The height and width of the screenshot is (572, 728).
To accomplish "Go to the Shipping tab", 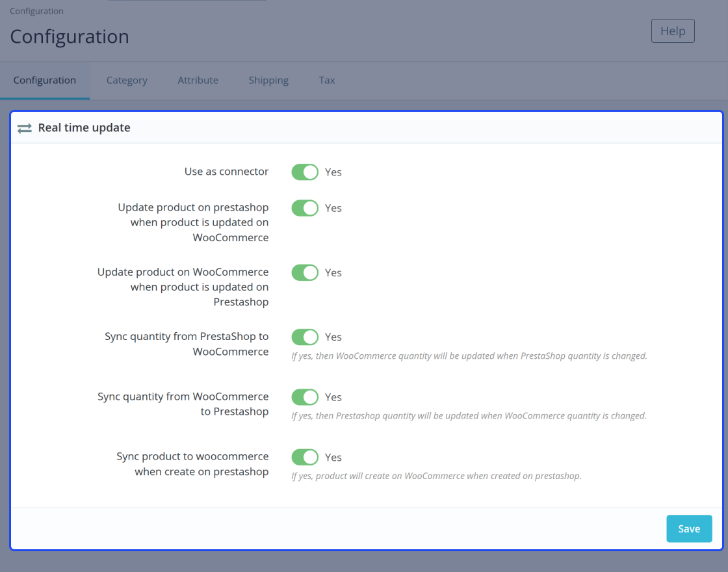I will 268,81.
